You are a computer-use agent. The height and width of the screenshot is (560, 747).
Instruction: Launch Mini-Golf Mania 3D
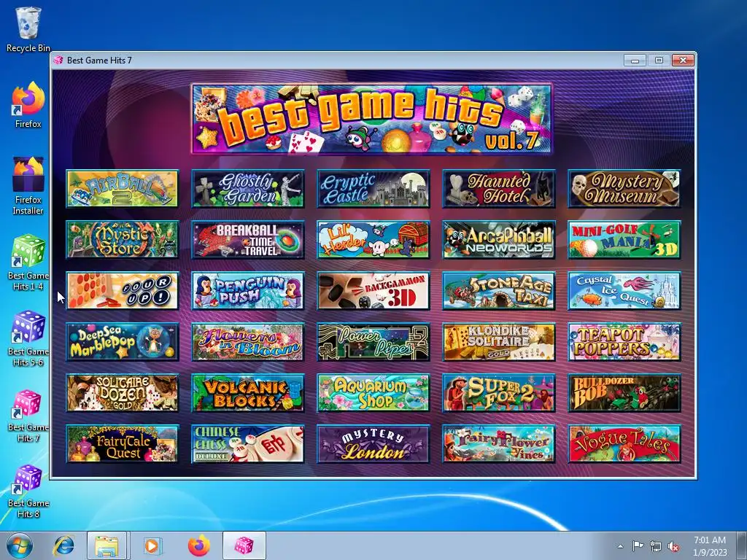click(x=624, y=239)
